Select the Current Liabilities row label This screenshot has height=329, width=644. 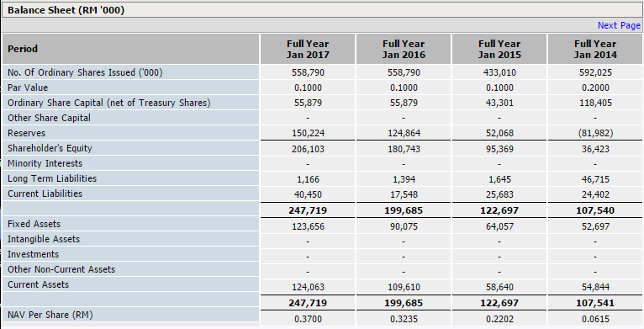coord(45,194)
